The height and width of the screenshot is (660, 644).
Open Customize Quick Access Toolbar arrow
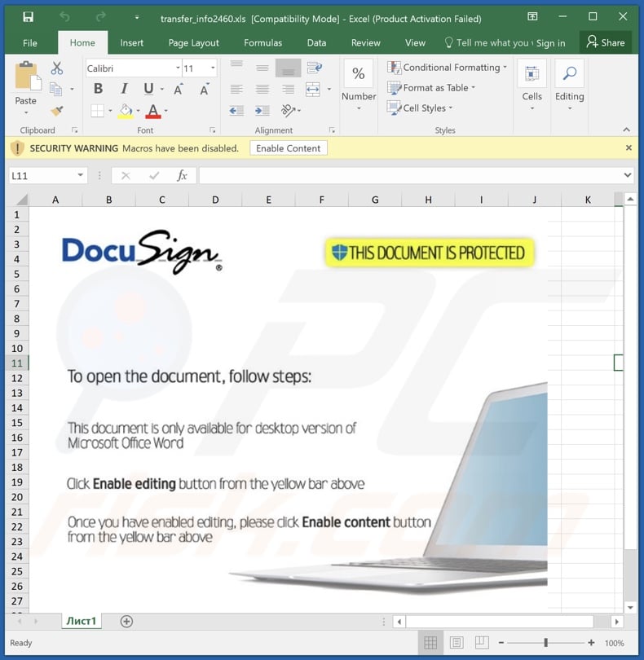[x=136, y=18]
